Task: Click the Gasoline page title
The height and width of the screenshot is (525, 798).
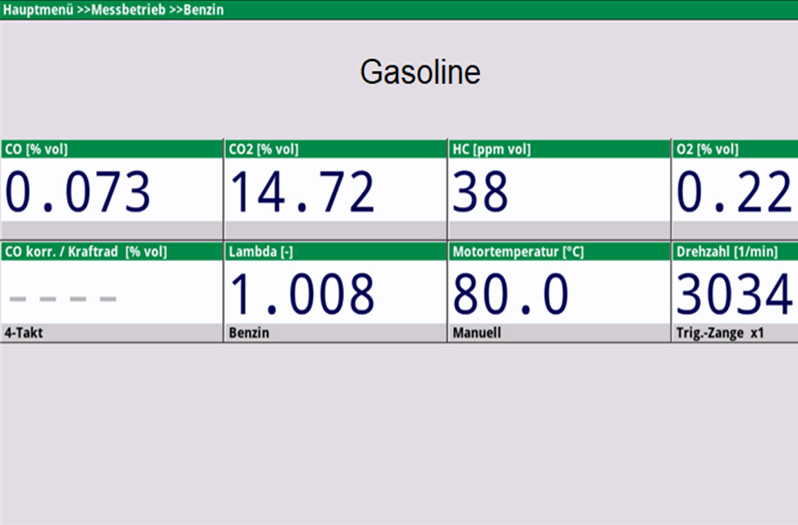Action: pyautogui.click(x=420, y=73)
